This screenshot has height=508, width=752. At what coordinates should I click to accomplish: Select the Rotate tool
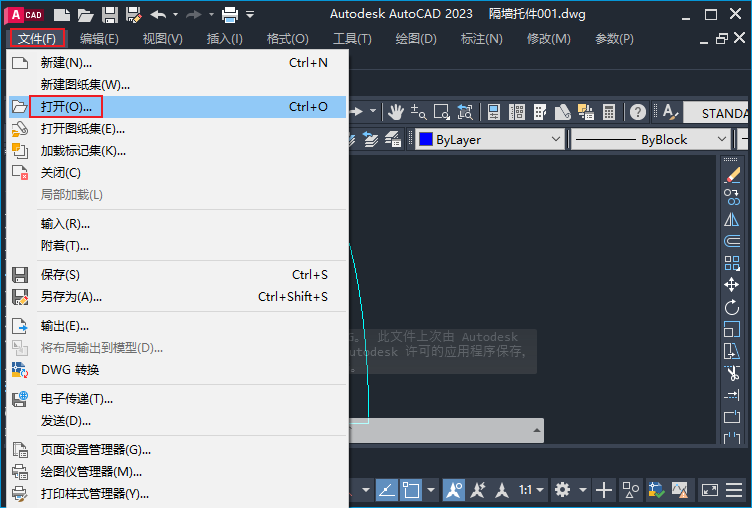732,307
